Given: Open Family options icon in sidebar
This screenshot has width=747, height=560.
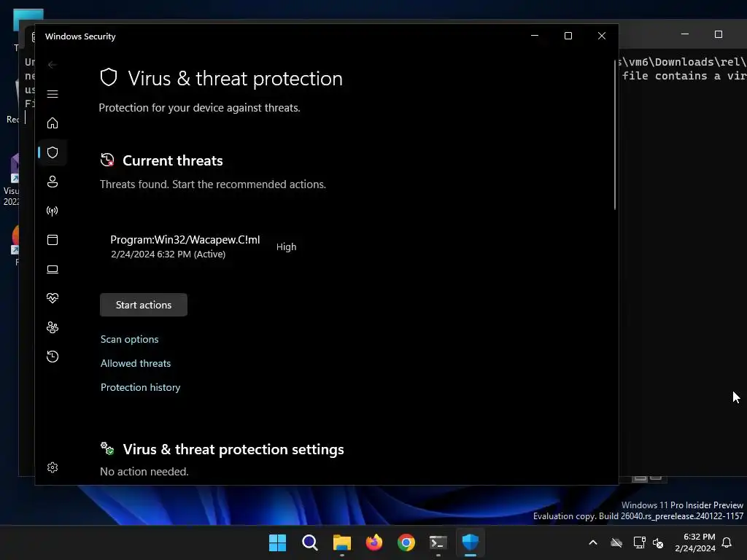Looking at the screenshot, I should (x=53, y=327).
